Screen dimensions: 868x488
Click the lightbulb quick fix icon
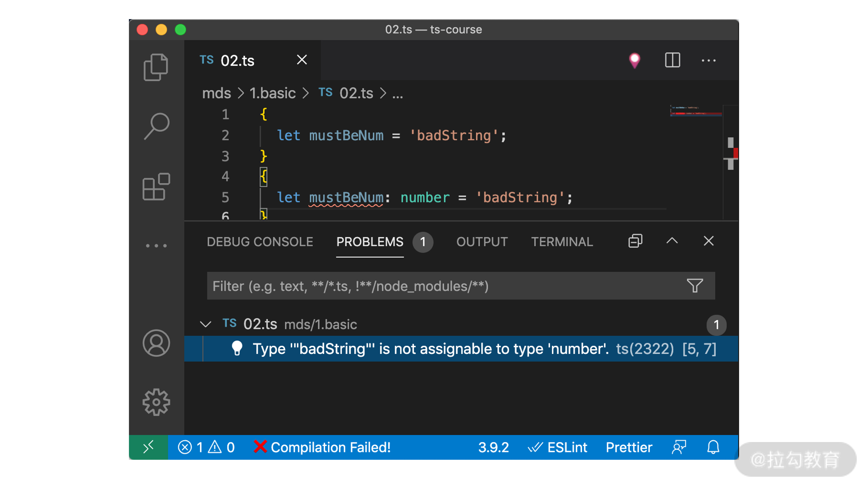[x=237, y=348]
